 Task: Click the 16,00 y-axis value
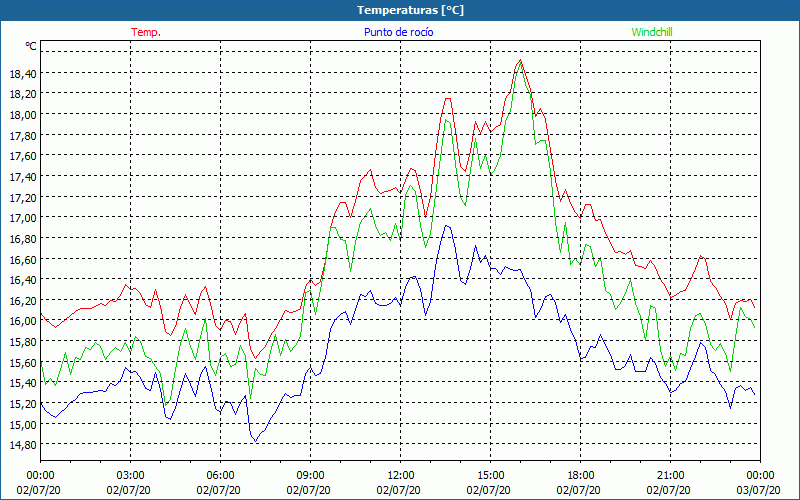point(23,321)
